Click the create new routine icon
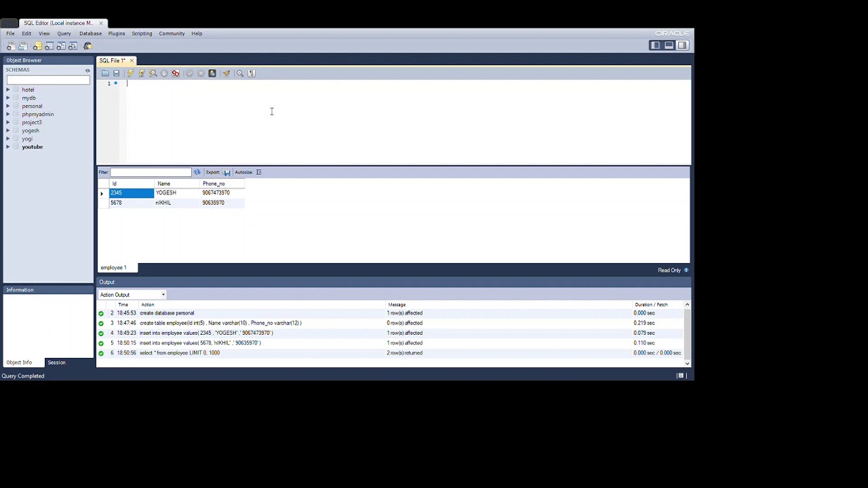Image resolution: width=868 pixels, height=488 pixels. pos(73,46)
